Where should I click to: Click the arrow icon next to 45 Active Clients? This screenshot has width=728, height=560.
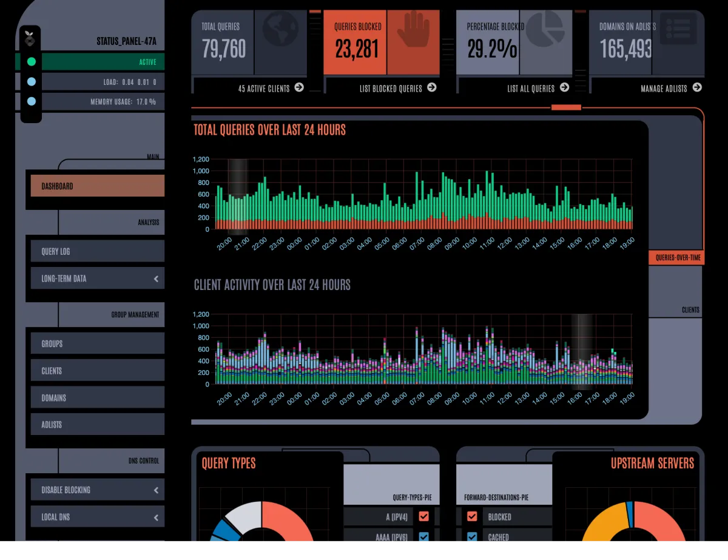[299, 87]
